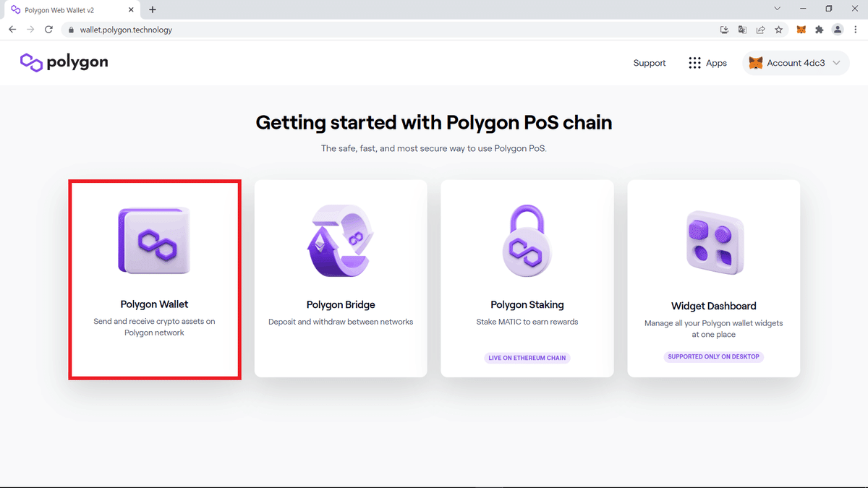The image size is (868, 488).
Task: Click "Deposit and withdraw between networks" text
Action: pyautogui.click(x=341, y=322)
